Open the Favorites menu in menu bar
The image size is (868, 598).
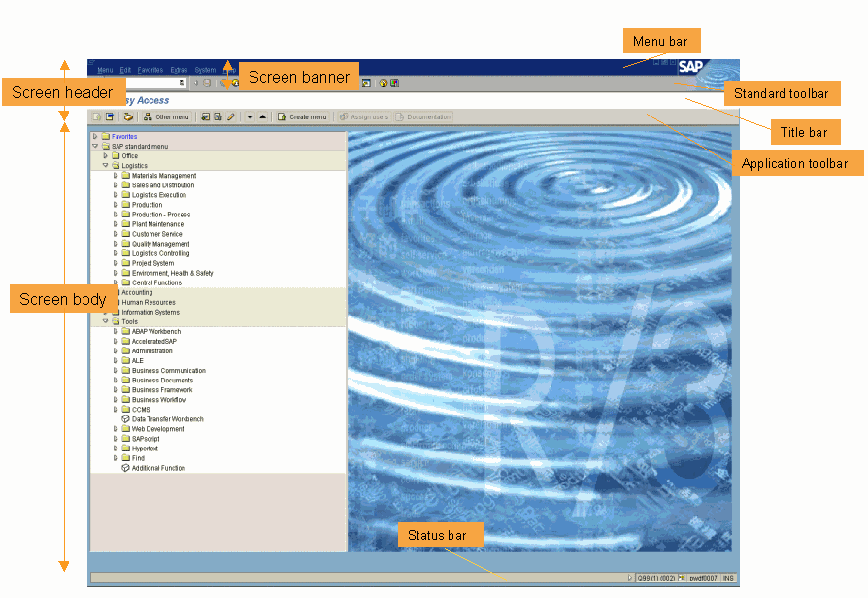pyautogui.click(x=150, y=70)
